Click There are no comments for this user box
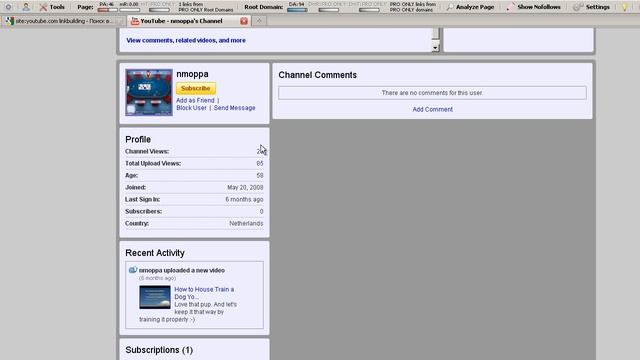The image size is (640, 360). click(x=432, y=93)
